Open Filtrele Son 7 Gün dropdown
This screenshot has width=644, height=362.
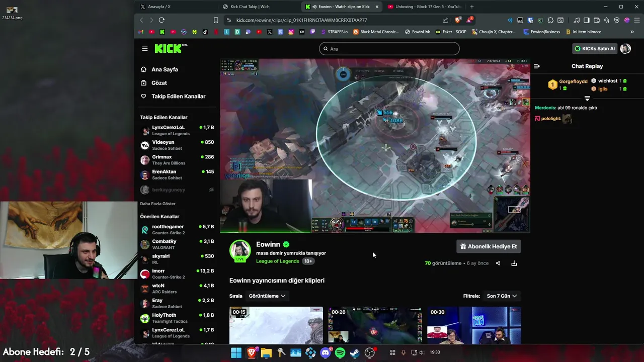pos(502,296)
